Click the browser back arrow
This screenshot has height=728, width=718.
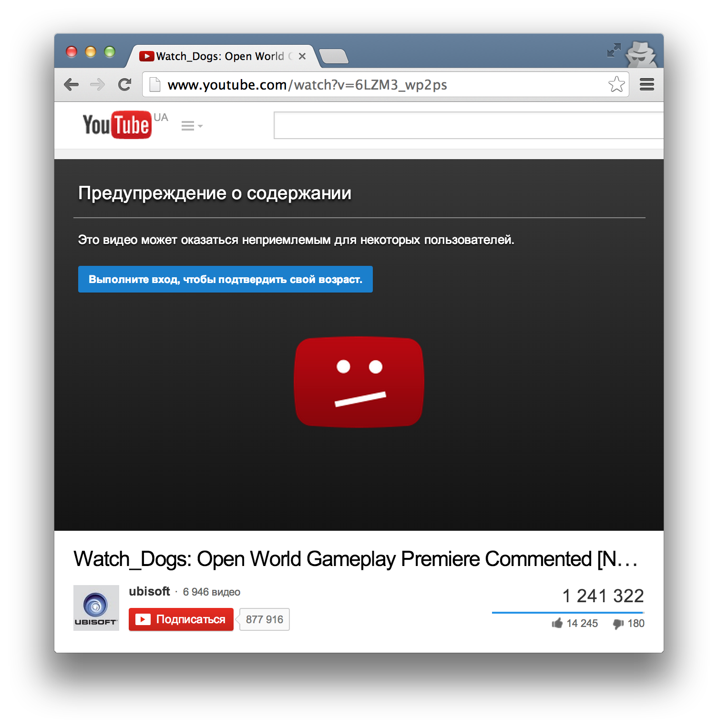(x=72, y=85)
